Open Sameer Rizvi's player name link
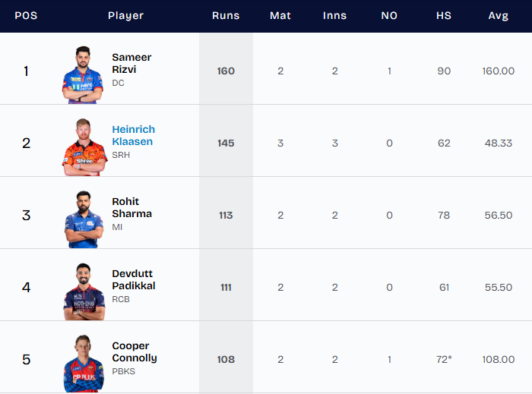This screenshot has height=394, width=532. click(x=131, y=63)
